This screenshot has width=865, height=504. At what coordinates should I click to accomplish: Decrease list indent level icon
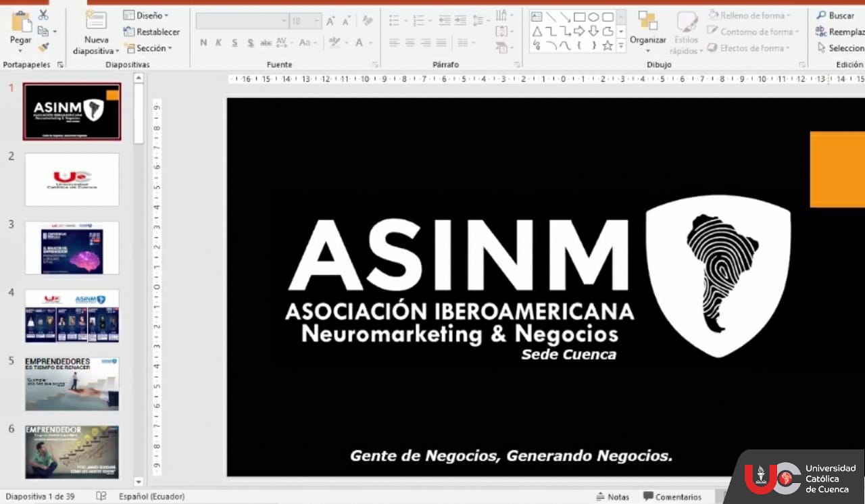pyautogui.click(x=444, y=21)
